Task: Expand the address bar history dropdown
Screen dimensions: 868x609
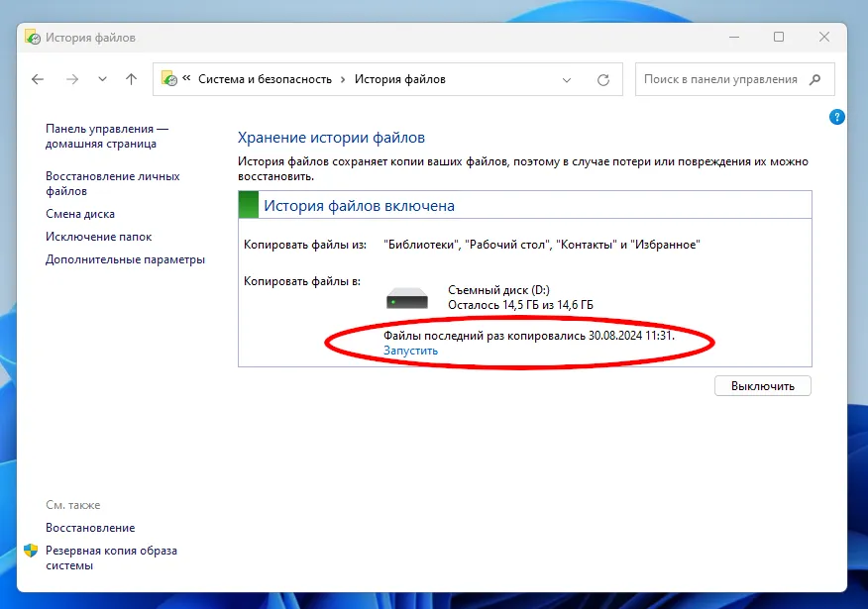Action: (x=567, y=79)
